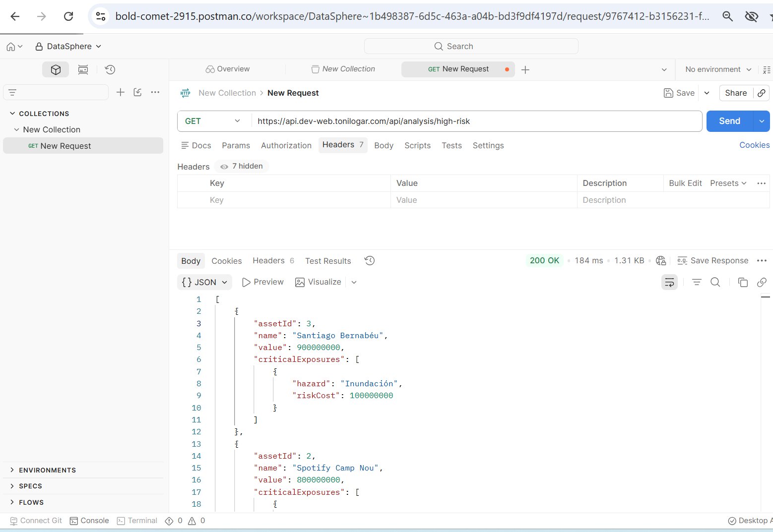The image size is (773, 532).
Task: Open the request Settings tab
Action: 488,145
